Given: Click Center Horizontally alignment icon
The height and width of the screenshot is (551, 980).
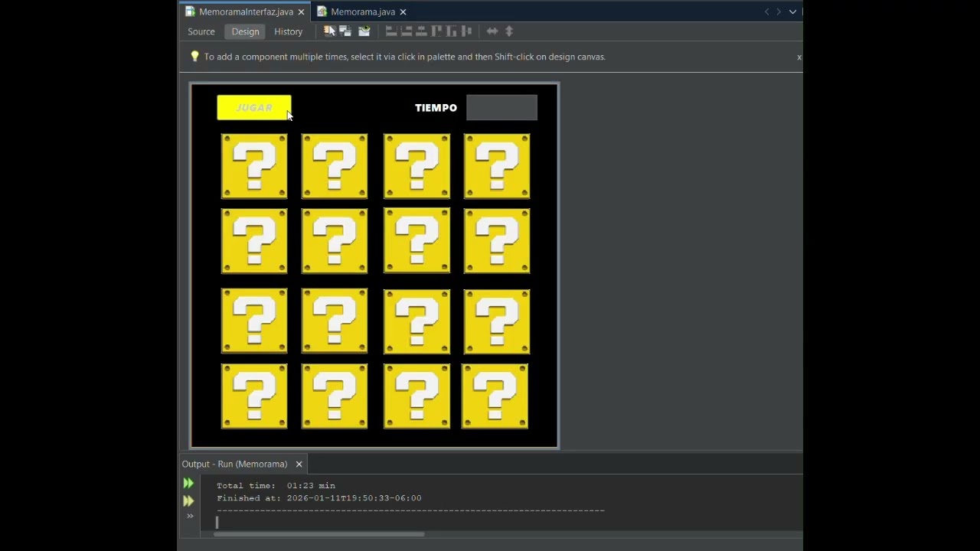Looking at the screenshot, I should (421, 31).
